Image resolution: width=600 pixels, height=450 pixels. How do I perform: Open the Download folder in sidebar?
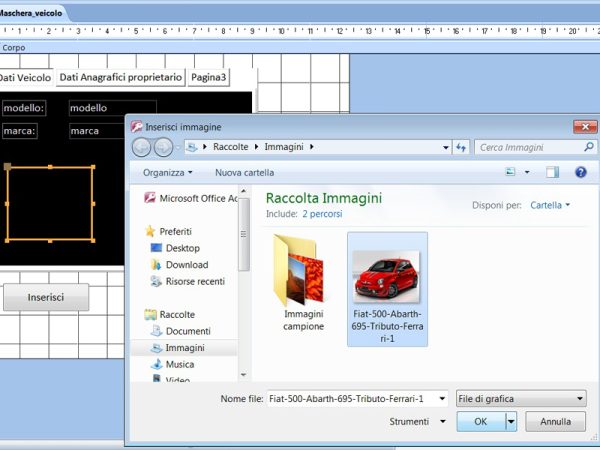click(x=186, y=265)
